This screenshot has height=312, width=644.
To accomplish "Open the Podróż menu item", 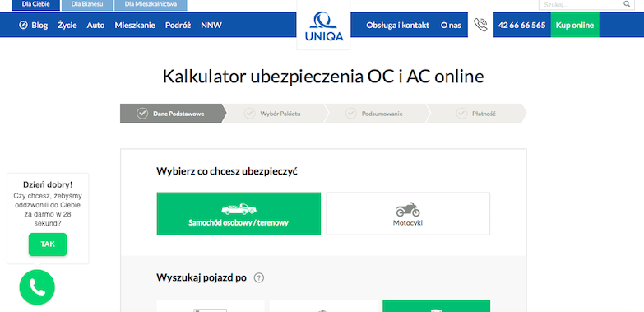I will click(178, 25).
